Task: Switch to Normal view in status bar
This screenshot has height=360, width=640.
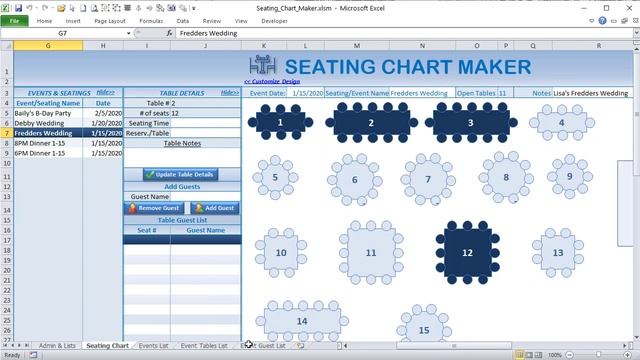Action: [x=519, y=355]
